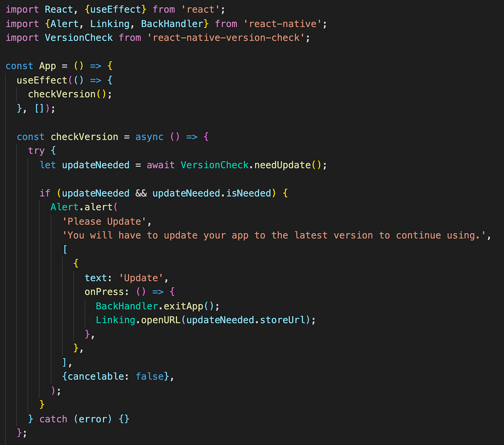The width and height of the screenshot is (504, 445).
Task: Click the 'react-native' module string
Action: point(282,24)
